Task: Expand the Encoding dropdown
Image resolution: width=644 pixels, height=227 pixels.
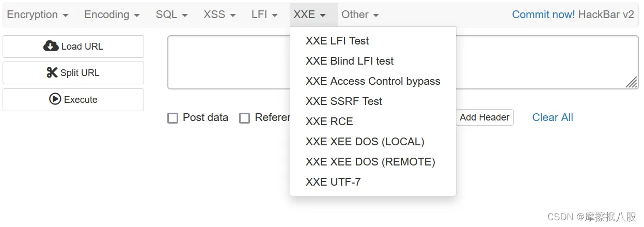Action: (112, 14)
